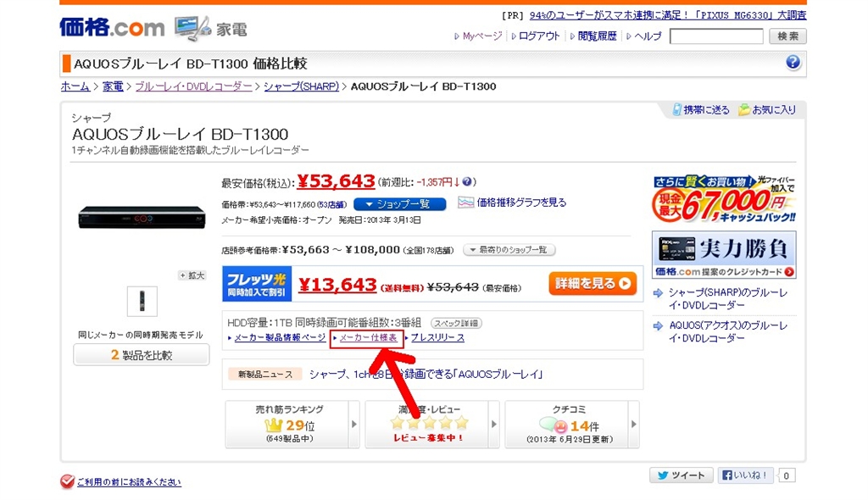The image size is (868, 500).
Task: Click the price drop help icon beside 前週比
Action: coord(467,181)
